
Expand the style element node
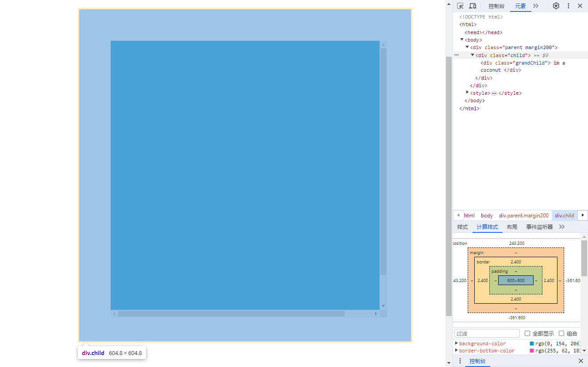click(467, 92)
